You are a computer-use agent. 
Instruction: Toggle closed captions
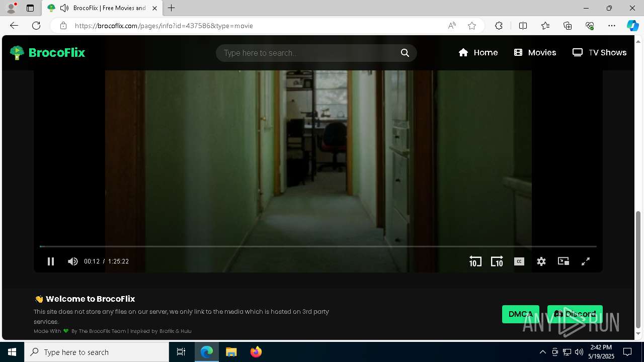519,261
